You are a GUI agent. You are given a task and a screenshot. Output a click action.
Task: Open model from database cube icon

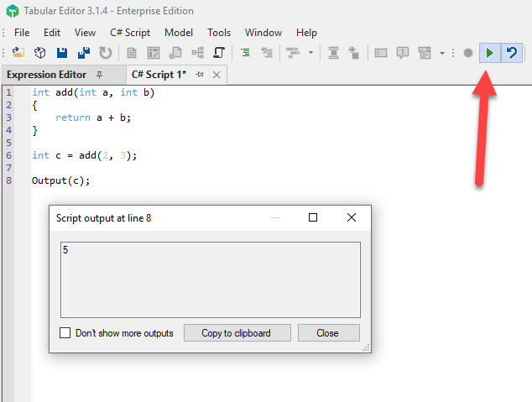[39, 53]
